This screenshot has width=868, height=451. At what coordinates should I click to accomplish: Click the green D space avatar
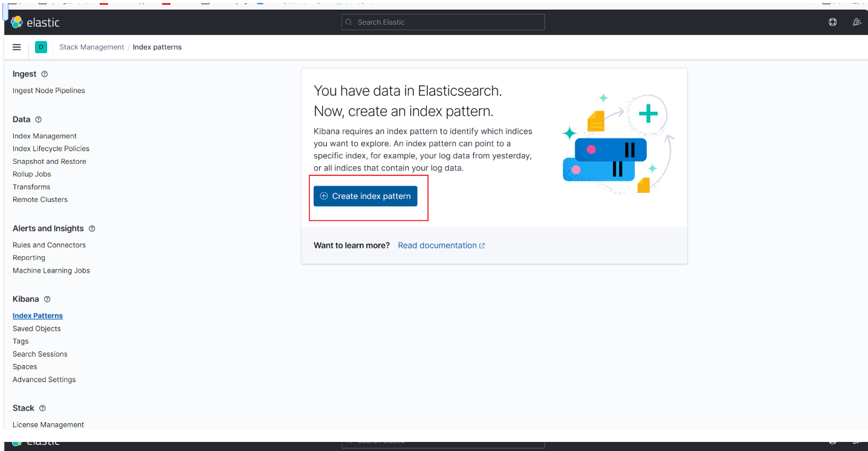[x=41, y=47]
